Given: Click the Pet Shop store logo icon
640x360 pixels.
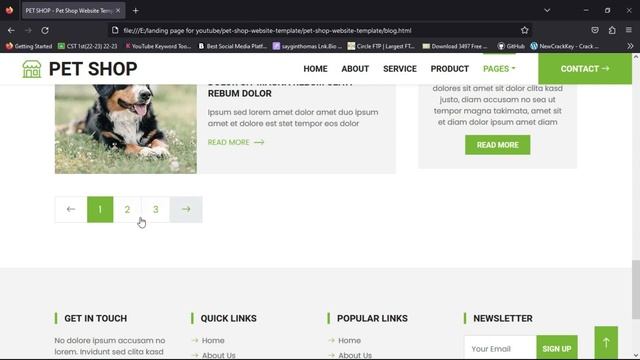Looking at the screenshot, I should [32, 69].
